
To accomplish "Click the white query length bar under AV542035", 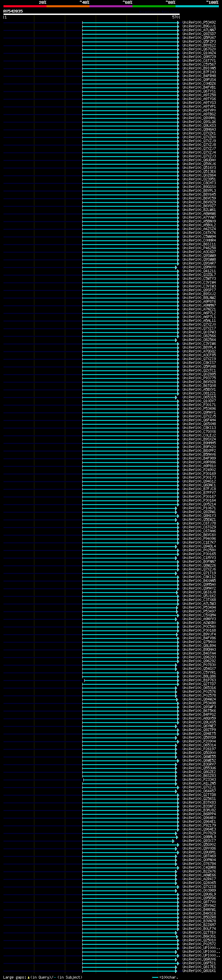I will 92,14.
